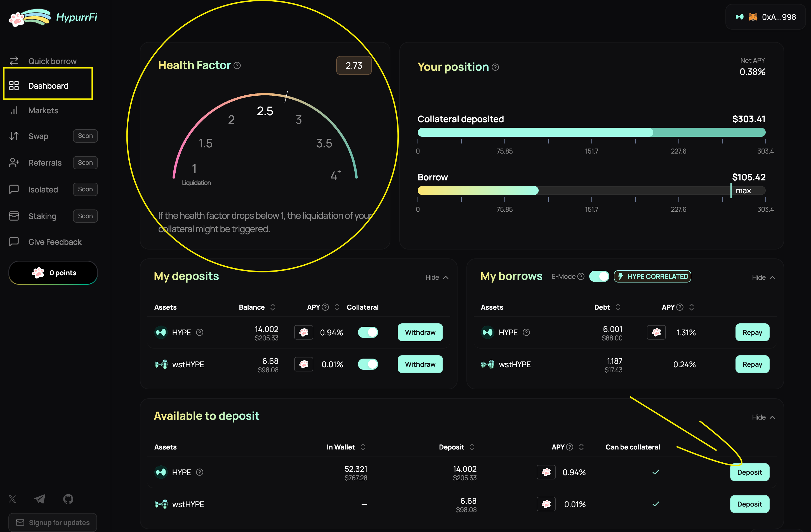Go to Dashboard in sidebar

pos(48,86)
